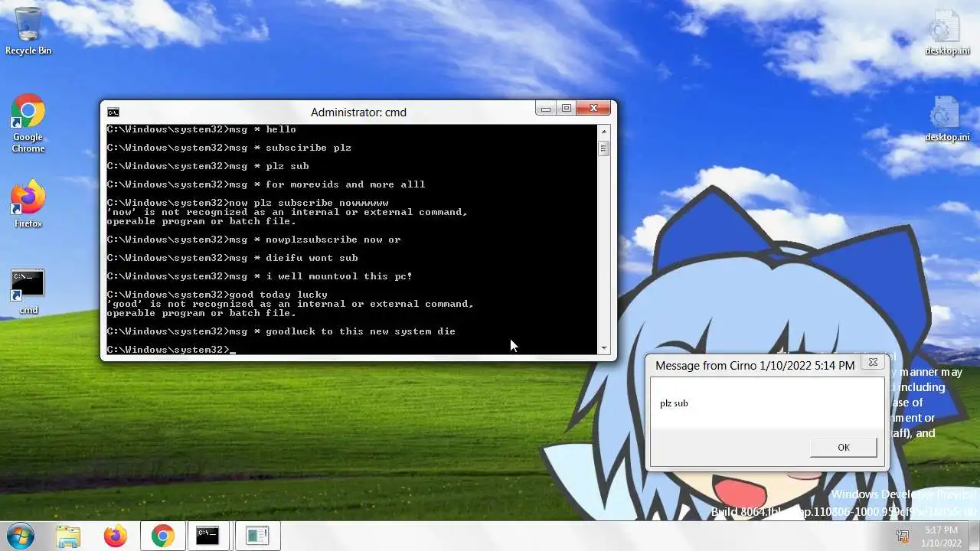This screenshot has width=980, height=551.
Task: Click 'goodluck to this new system die' line
Action: point(281,331)
